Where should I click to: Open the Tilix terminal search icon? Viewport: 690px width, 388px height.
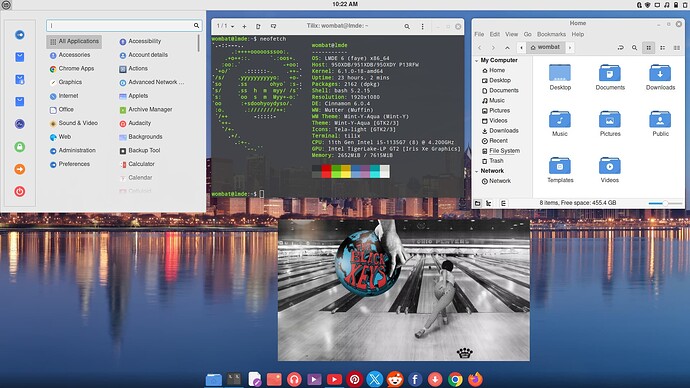[407, 26]
